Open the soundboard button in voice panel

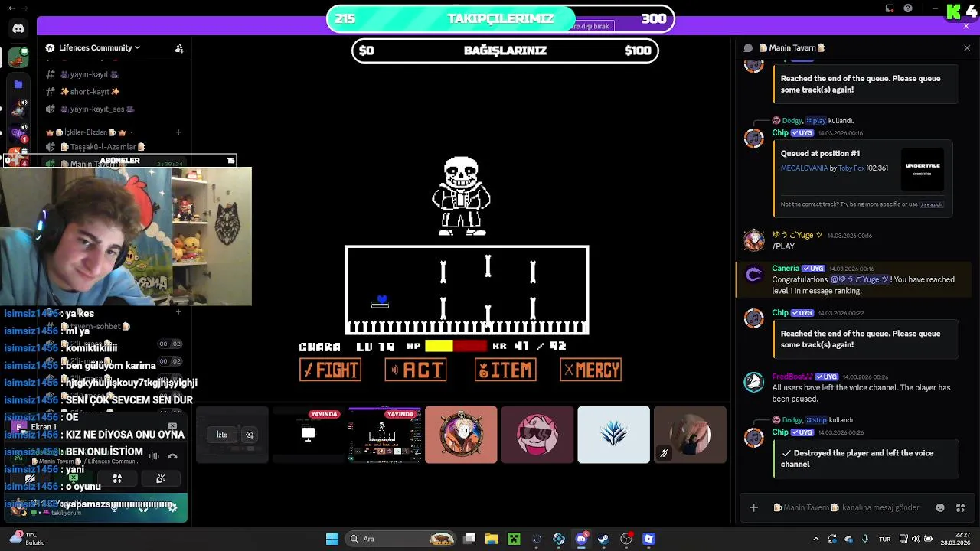click(161, 479)
